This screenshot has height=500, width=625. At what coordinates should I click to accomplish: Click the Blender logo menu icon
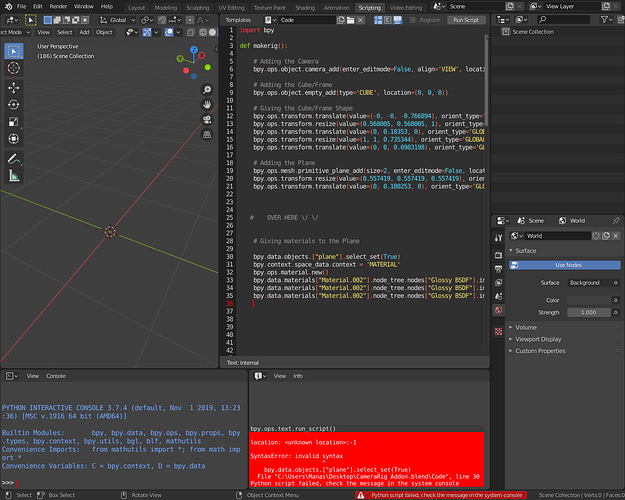coord(8,6)
